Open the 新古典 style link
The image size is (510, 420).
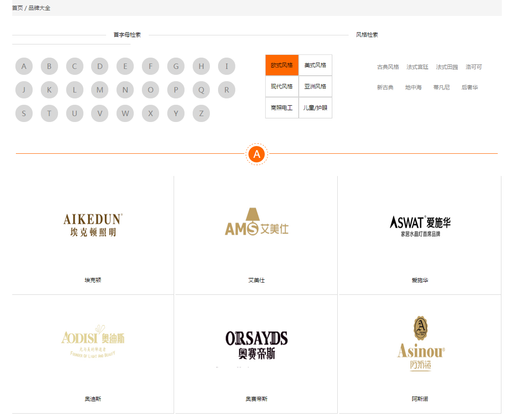point(385,88)
